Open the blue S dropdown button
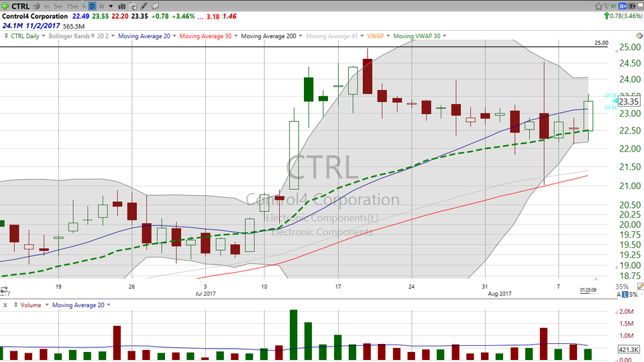 pos(623,6)
